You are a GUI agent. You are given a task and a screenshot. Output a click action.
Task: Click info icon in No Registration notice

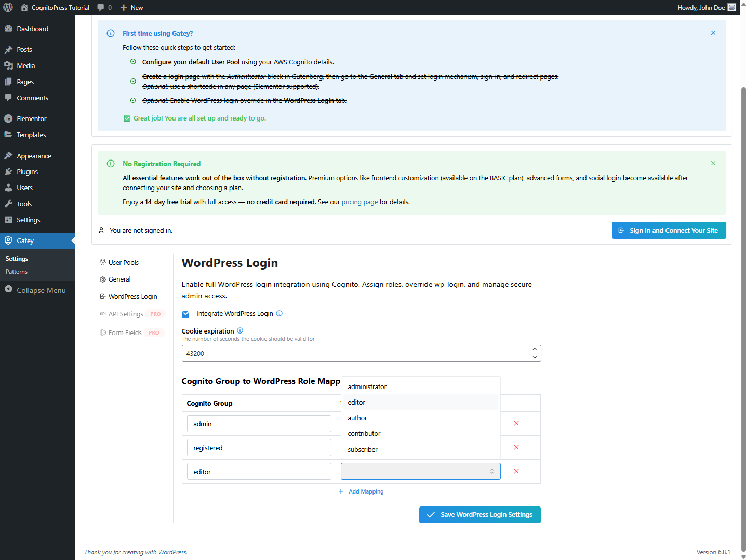(111, 164)
